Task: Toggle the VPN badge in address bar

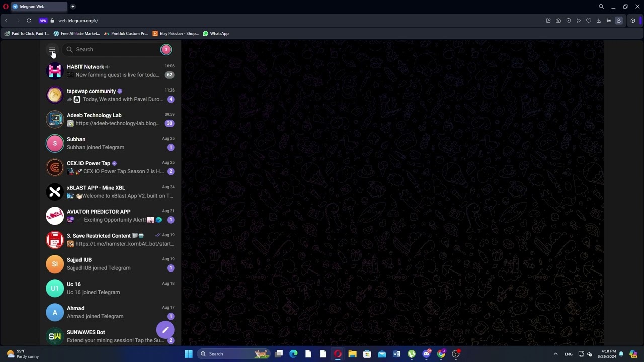Action: (43, 21)
